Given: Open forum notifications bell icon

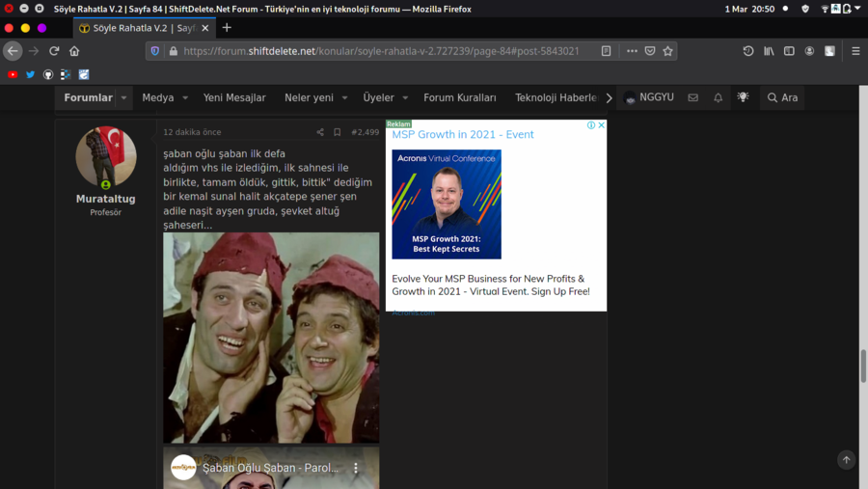Looking at the screenshot, I should (x=718, y=97).
